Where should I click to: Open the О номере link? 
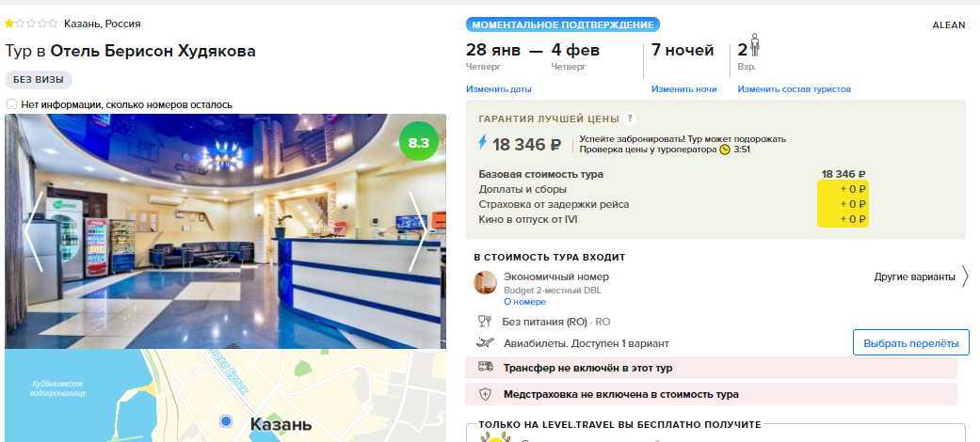pos(524,302)
